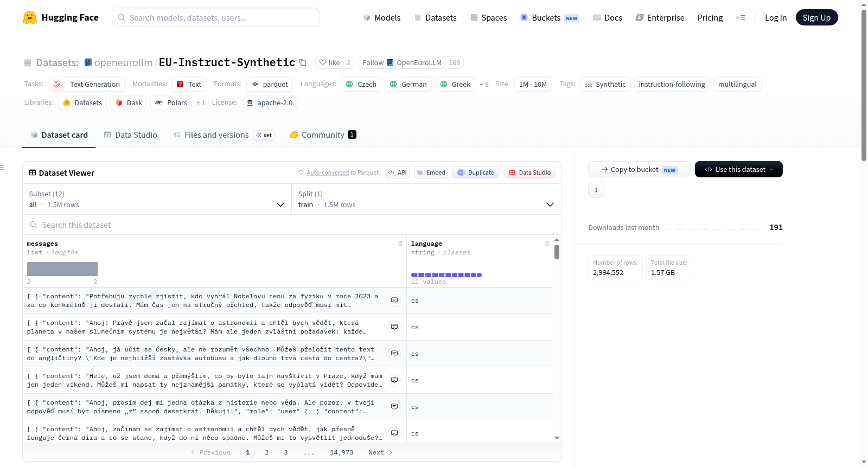Sort the messages column
The image size is (868, 467).
(400, 244)
